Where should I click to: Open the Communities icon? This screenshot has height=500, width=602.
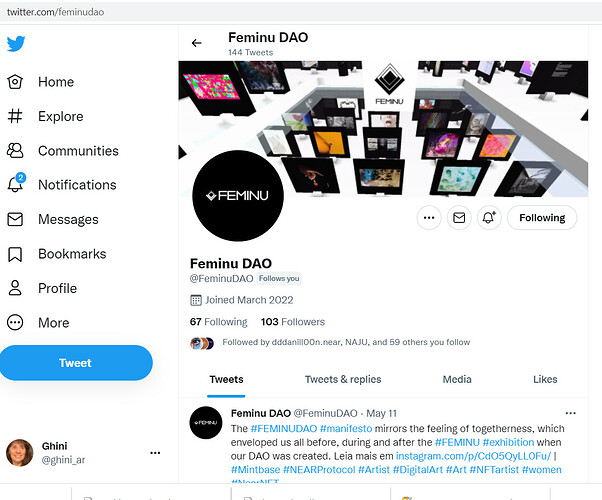[15, 151]
